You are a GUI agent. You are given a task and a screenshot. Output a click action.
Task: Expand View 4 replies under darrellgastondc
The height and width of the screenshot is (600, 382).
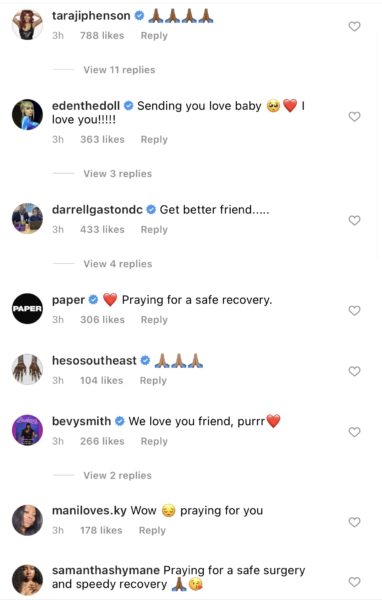[118, 264]
